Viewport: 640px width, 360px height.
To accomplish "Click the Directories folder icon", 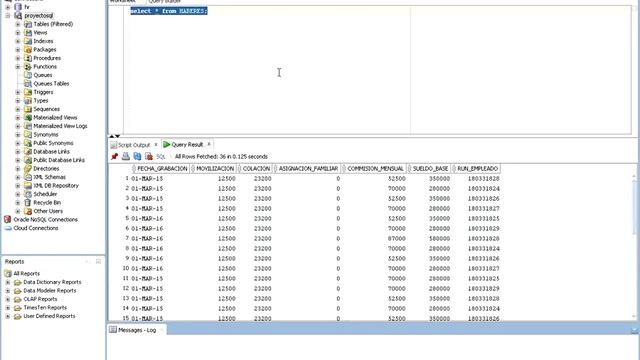I will pos(28,169).
